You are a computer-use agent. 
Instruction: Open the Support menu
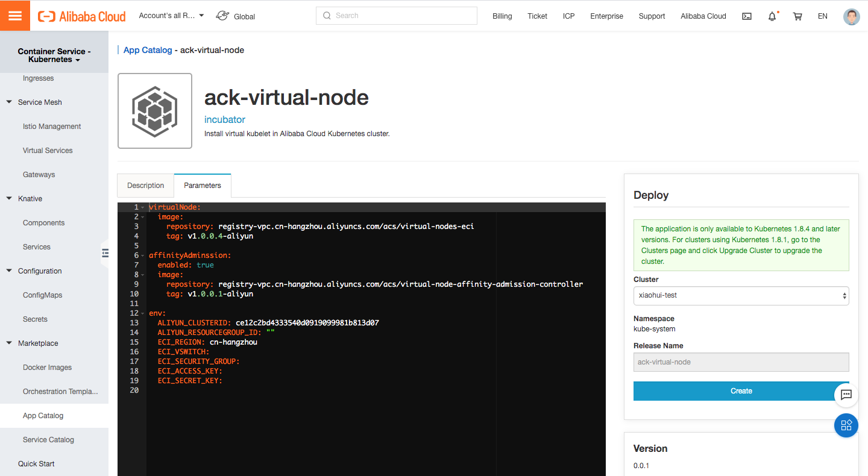pyautogui.click(x=652, y=16)
